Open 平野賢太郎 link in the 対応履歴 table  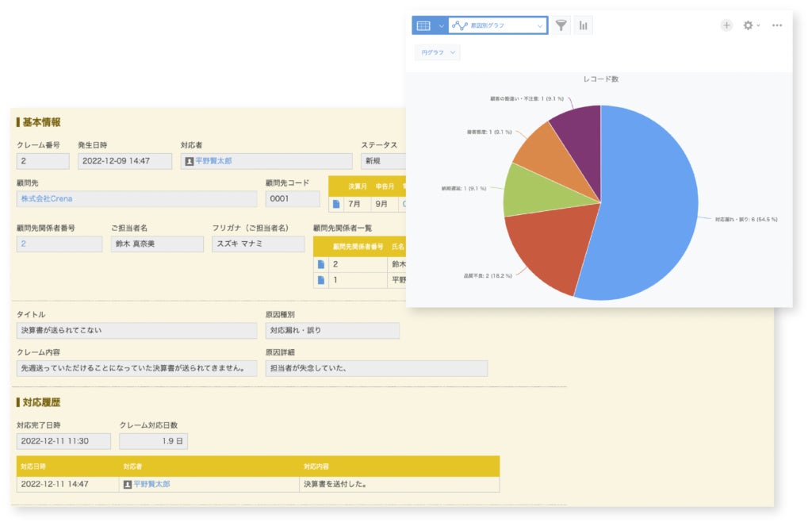click(x=151, y=484)
